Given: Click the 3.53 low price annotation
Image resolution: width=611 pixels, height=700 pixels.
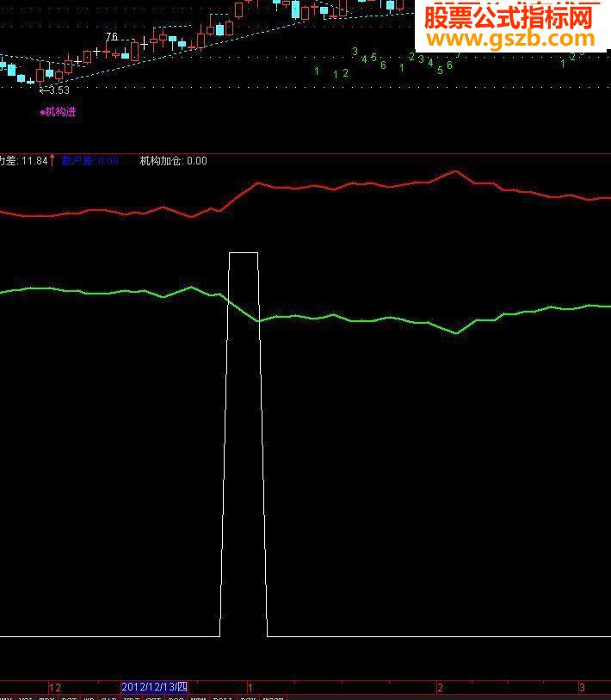Looking at the screenshot, I should coord(54,90).
